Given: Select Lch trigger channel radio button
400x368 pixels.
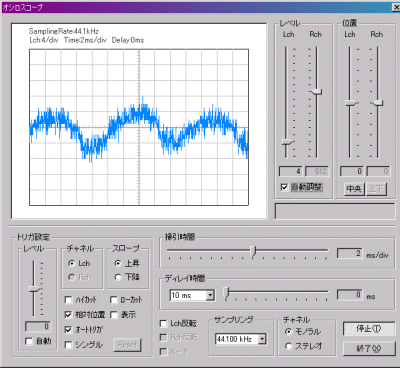Looking at the screenshot, I should [x=71, y=263].
